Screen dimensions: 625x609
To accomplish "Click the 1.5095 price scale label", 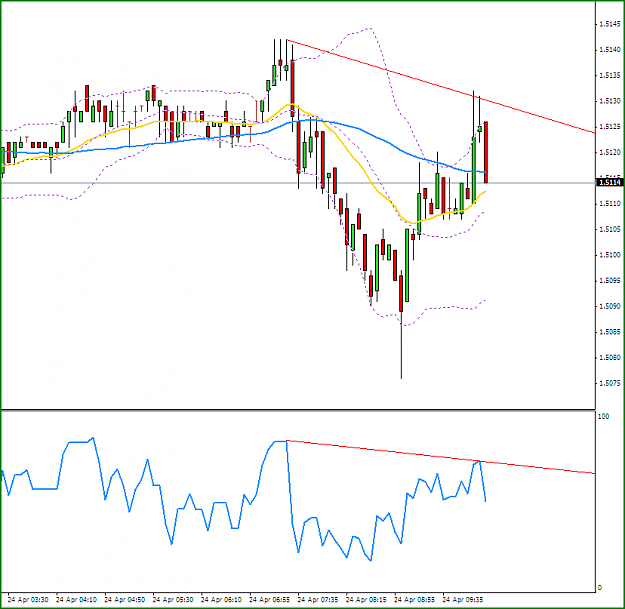I will 610,281.
